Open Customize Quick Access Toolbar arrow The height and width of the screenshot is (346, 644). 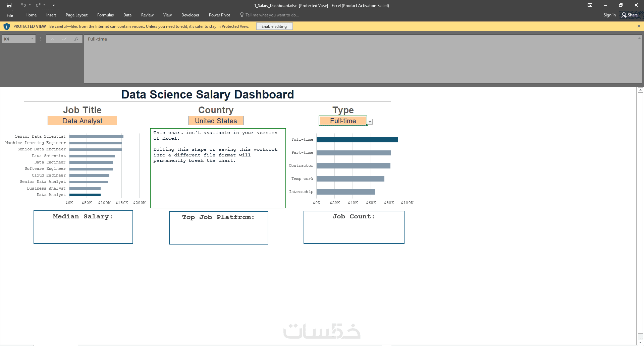click(x=54, y=5)
